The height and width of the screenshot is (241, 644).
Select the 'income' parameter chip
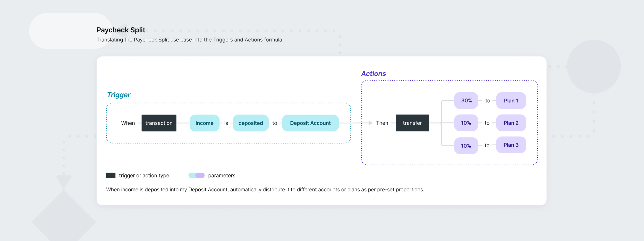pyautogui.click(x=205, y=123)
